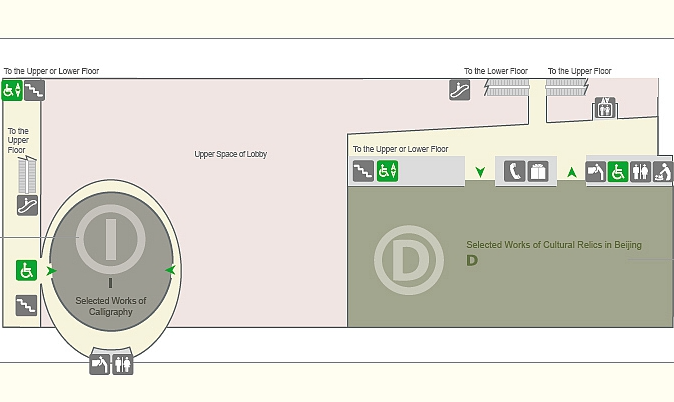Click the top-left 'To the Upper or Lower Floor' label
The image size is (674, 402).
(52, 71)
